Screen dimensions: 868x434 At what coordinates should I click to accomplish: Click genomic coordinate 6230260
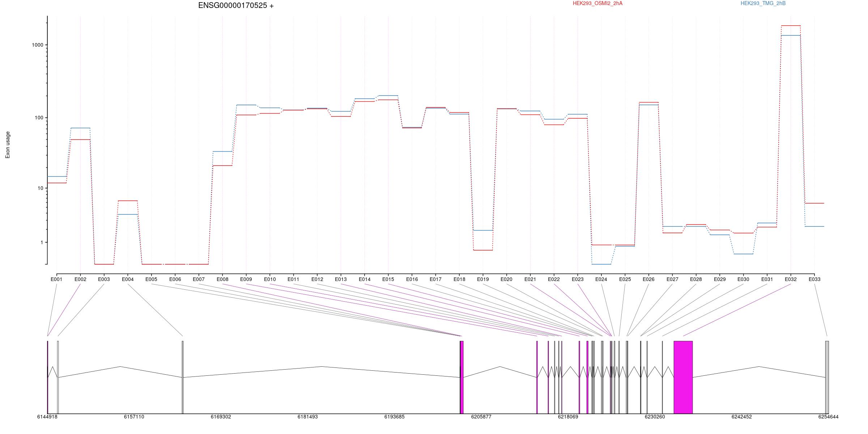tap(655, 417)
